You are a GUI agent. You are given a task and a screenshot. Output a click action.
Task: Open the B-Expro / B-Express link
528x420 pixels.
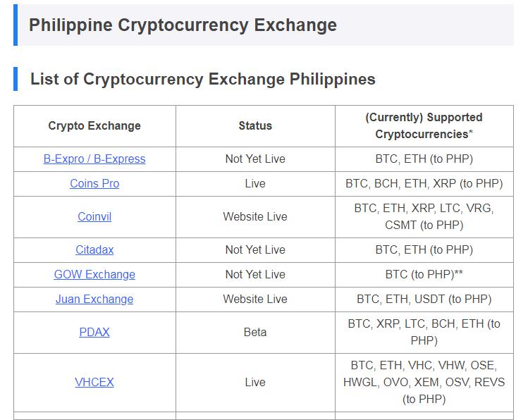94,159
